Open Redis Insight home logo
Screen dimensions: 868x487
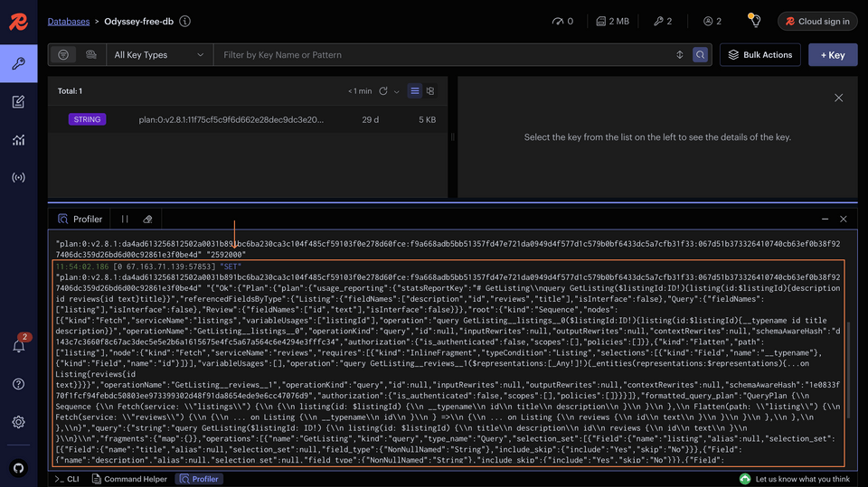tap(18, 22)
